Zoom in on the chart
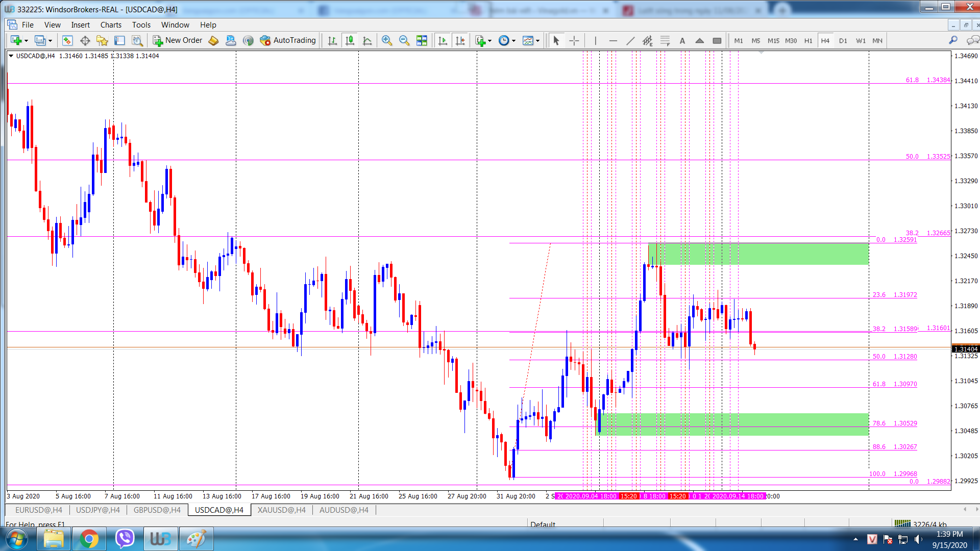The image size is (980, 551). click(387, 40)
